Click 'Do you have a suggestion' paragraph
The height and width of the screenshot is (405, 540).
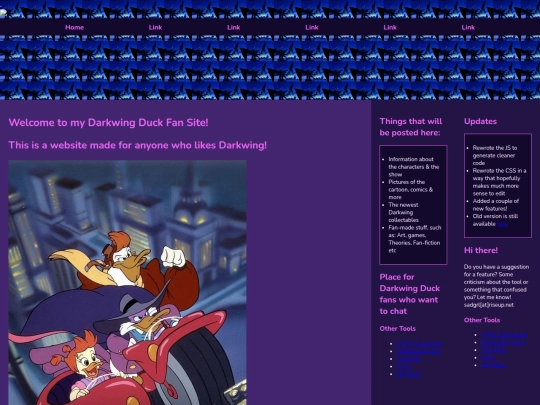tap(496, 286)
